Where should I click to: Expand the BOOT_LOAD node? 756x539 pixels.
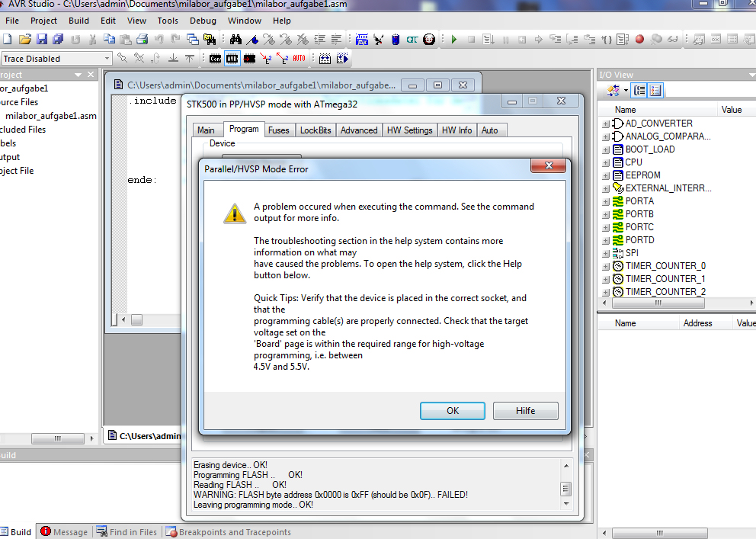pyautogui.click(x=606, y=150)
